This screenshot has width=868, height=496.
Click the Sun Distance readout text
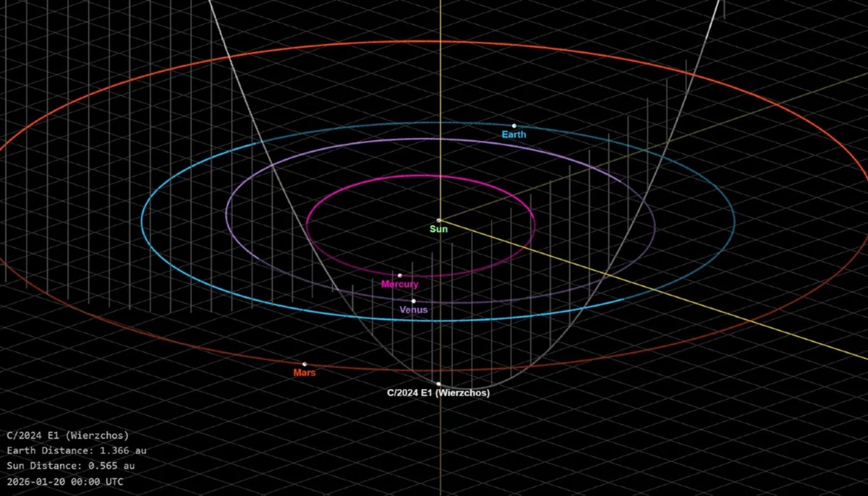72,466
